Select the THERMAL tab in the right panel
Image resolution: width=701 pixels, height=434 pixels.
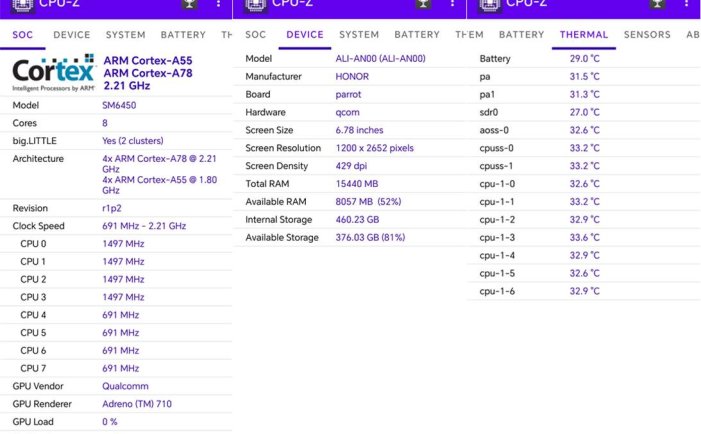tap(583, 34)
